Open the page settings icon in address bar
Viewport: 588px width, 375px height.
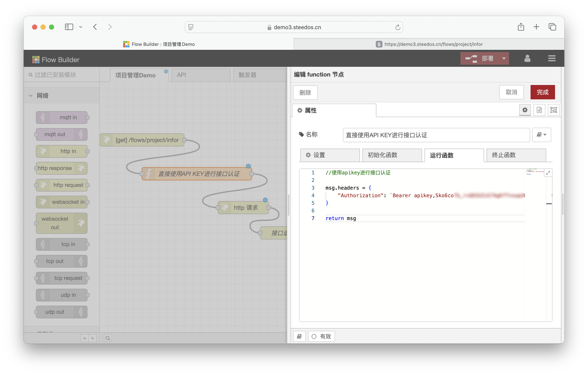tap(191, 27)
